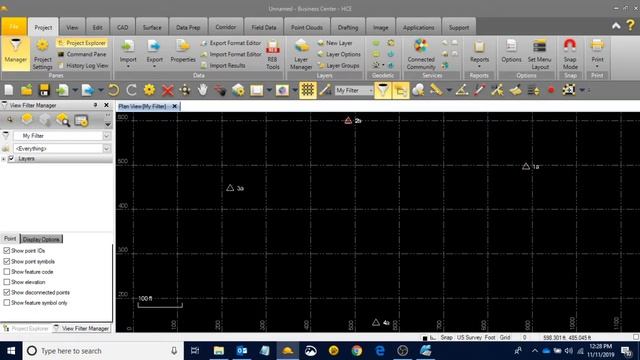Click the help question mark icon
This screenshot has width=640, height=360.
tap(631, 25)
